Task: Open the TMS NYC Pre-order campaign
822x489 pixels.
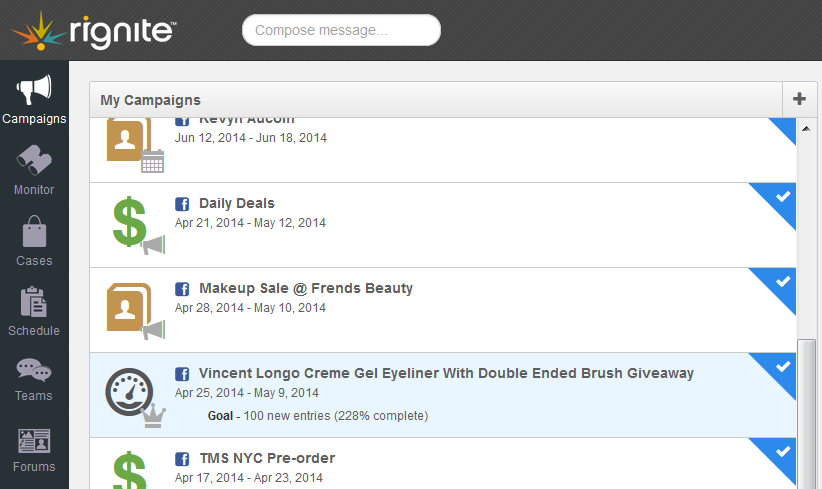Action: point(267,458)
